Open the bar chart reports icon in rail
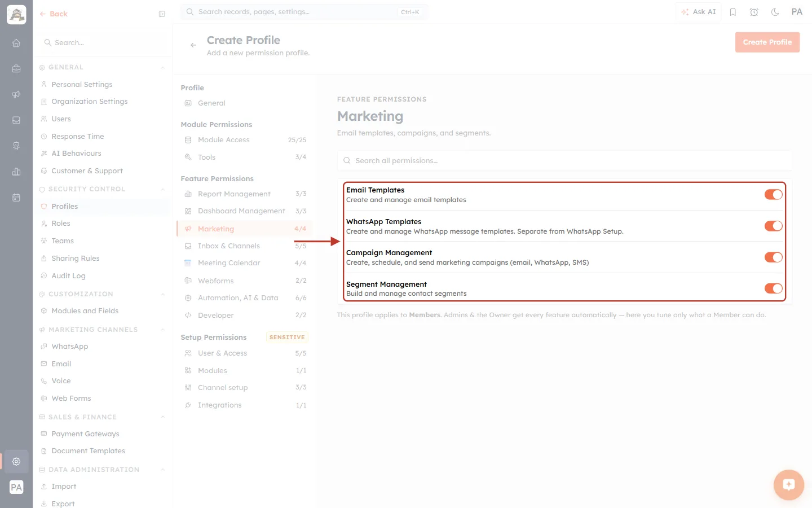812x508 pixels. click(16, 172)
